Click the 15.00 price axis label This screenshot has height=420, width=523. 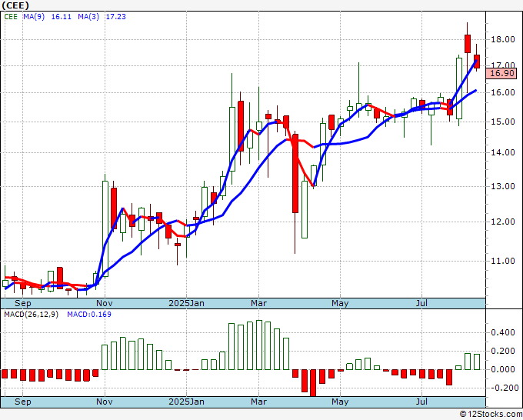(503, 122)
